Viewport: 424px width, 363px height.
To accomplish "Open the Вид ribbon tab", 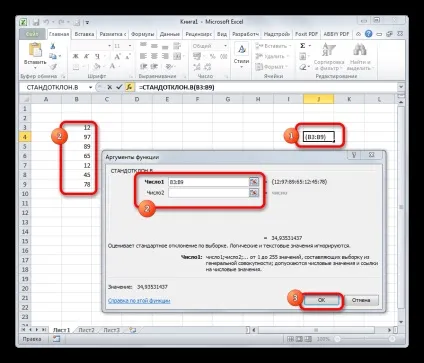I will tap(222, 34).
